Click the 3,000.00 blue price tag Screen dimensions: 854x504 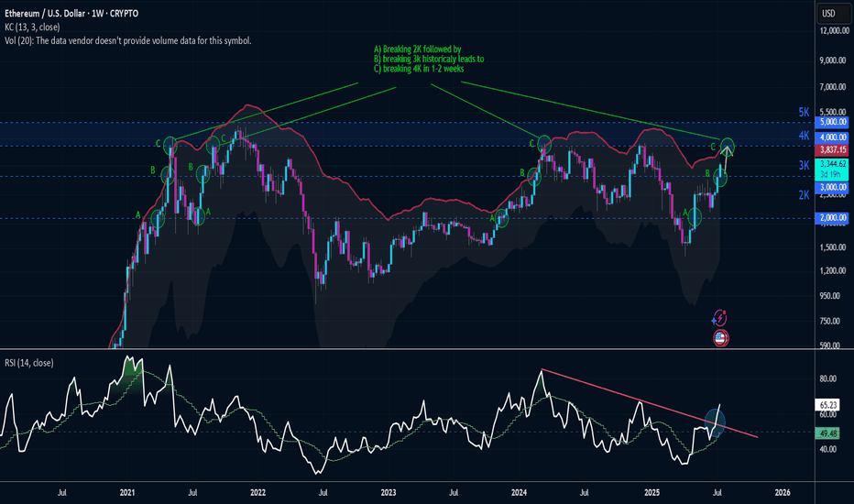(x=832, y=187)
